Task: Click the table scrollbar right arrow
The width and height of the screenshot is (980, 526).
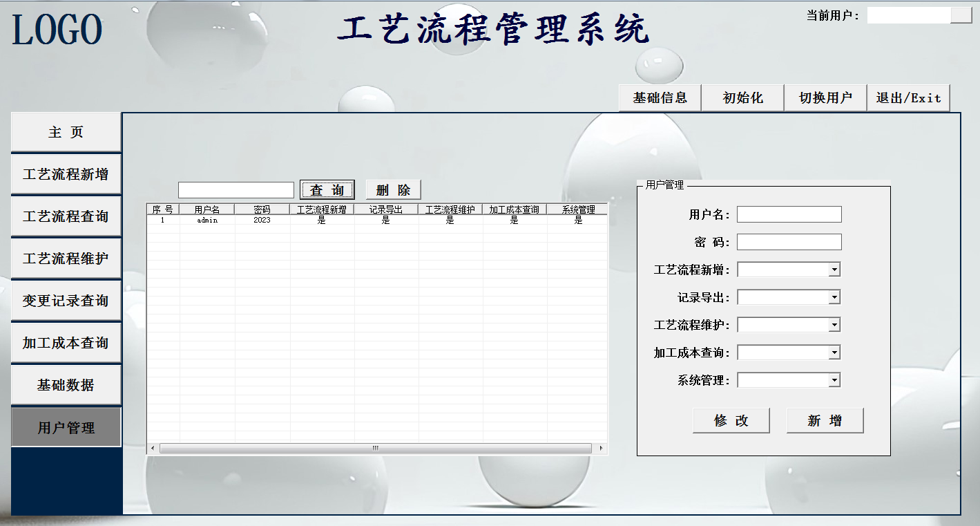Action: pyautogui.click(x=601, y=449)
